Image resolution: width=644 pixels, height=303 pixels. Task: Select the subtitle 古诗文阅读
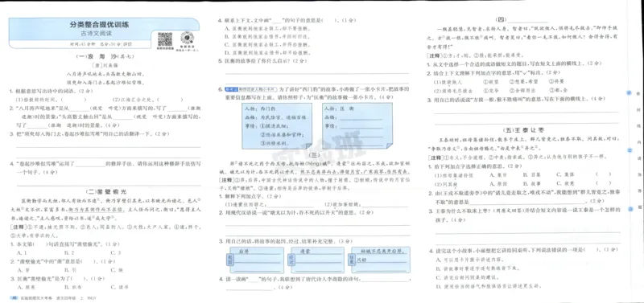(96, 34)
